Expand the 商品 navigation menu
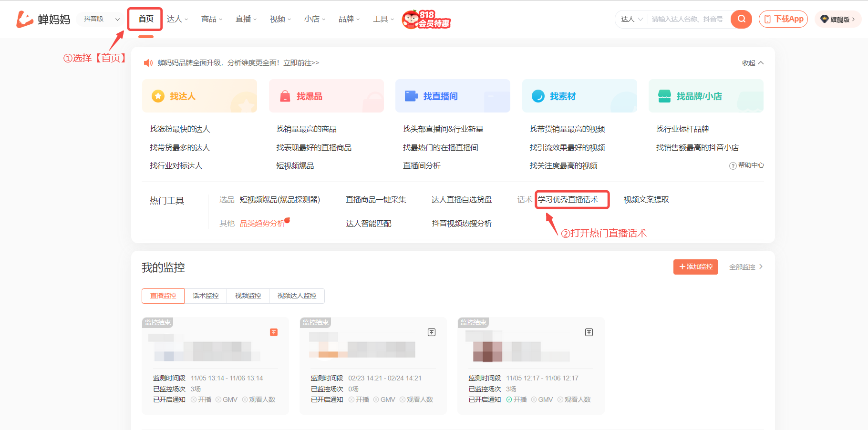This screenshot has width=868, height=430. 212,19
